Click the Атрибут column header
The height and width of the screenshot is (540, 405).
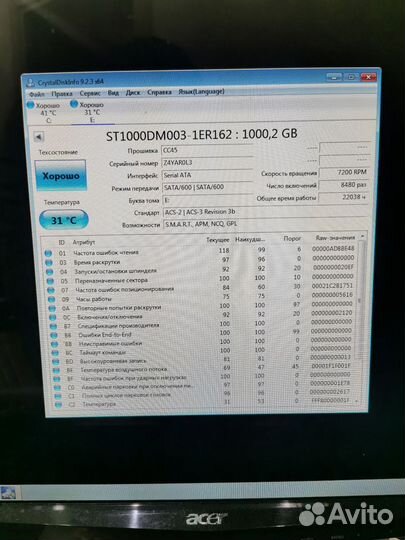(x=84, y=242)
